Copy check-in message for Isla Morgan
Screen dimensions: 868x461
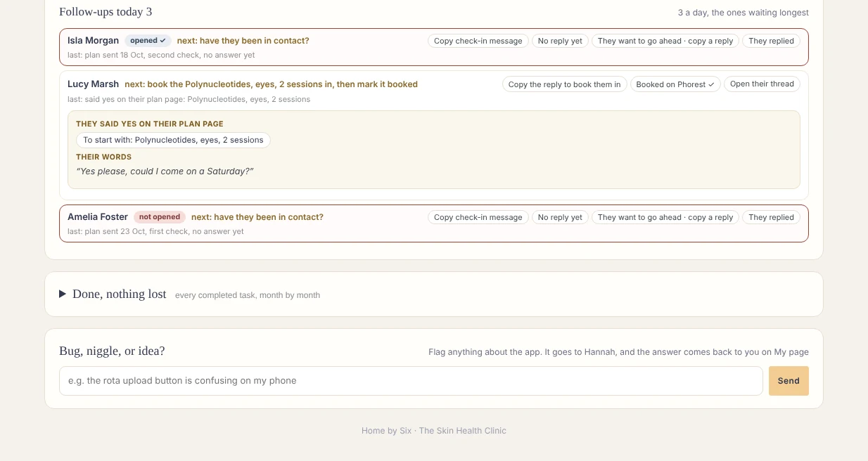(x=478, y=41)
